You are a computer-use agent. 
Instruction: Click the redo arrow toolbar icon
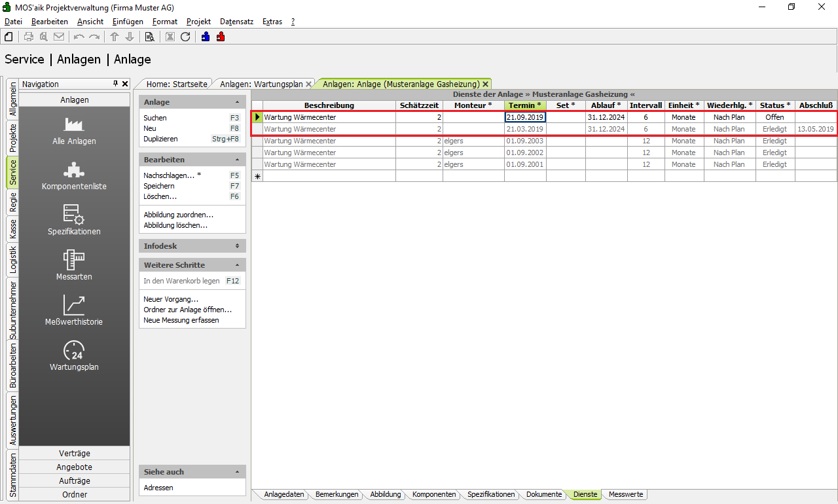(94, 37)
